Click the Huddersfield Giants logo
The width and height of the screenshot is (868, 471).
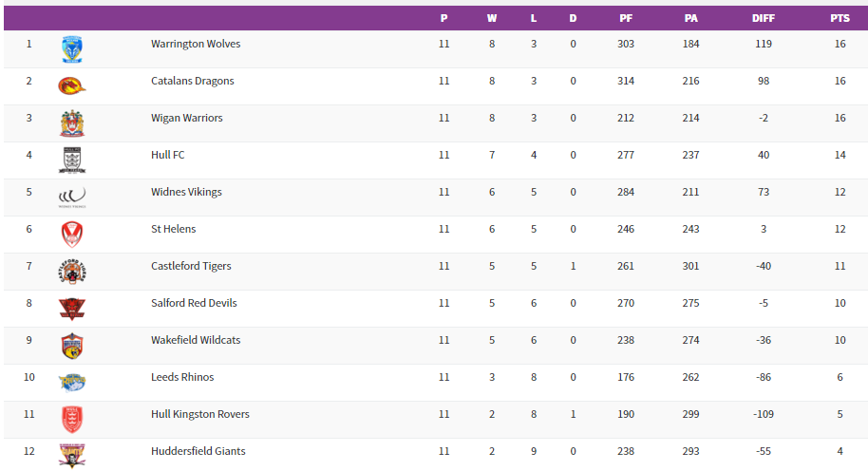(72, 455)
